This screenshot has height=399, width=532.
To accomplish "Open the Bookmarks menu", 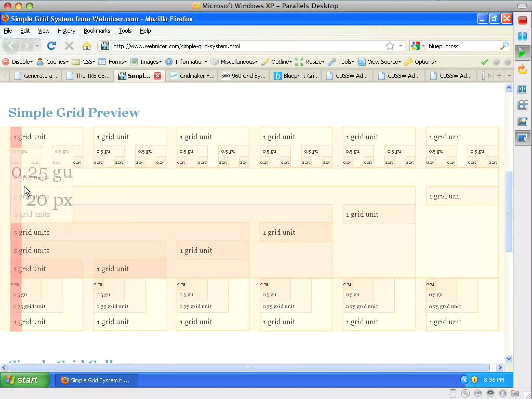I will (x=97, y=31).
